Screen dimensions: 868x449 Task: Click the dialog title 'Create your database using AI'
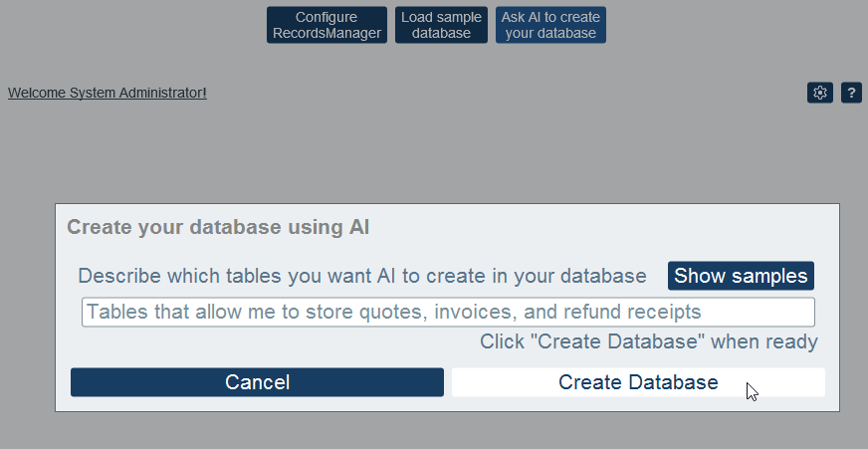pos(218,227)
